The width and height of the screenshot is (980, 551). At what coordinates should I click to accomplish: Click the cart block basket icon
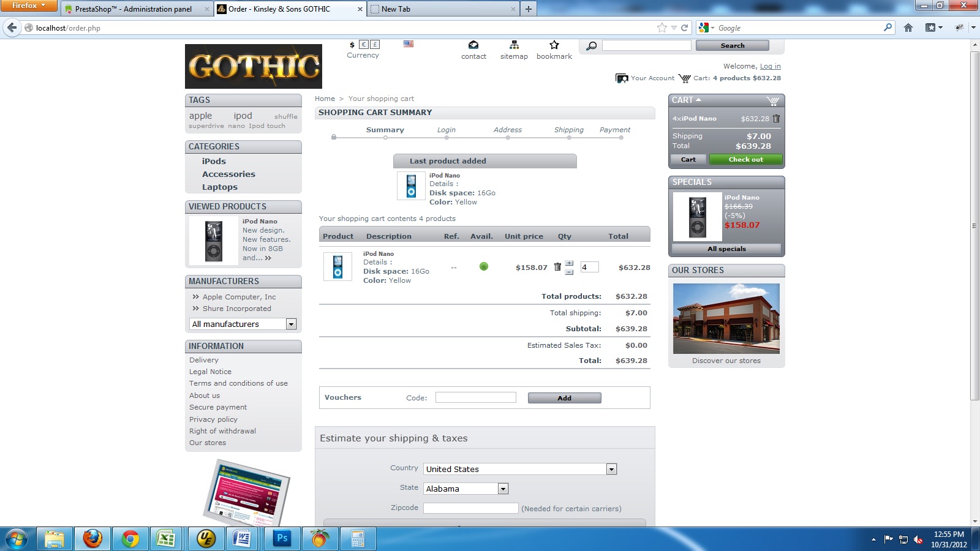773,100
